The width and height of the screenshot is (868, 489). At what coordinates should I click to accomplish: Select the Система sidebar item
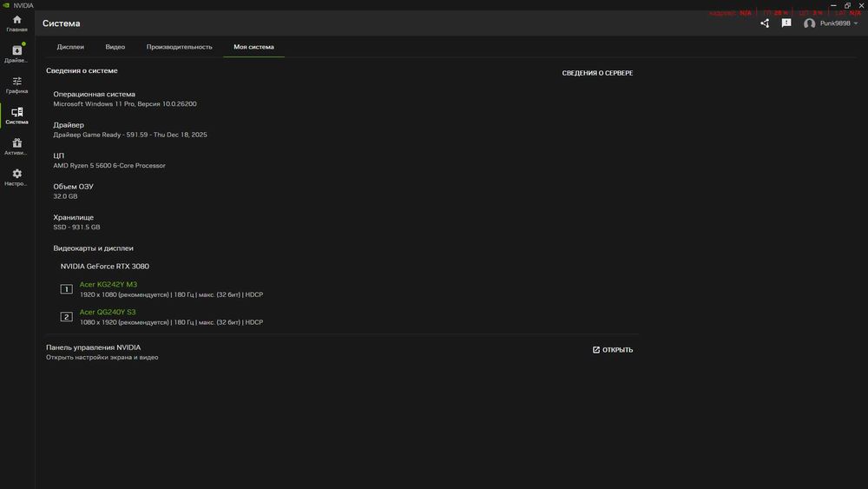[x=16, y=116]
